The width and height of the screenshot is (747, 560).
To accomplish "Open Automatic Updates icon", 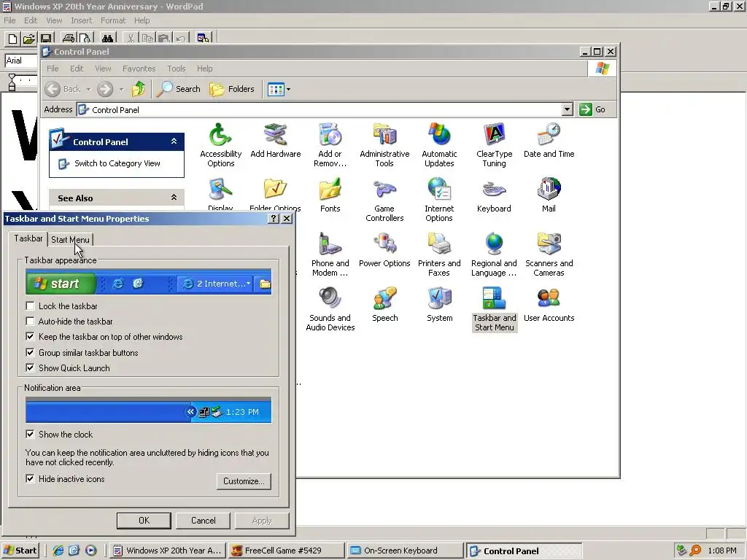I will click(439, 145).
